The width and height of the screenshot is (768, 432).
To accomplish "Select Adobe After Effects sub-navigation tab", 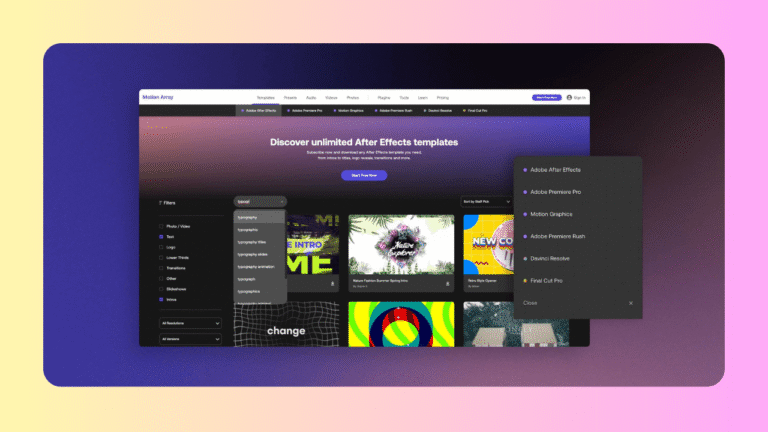I will (259, 111).
